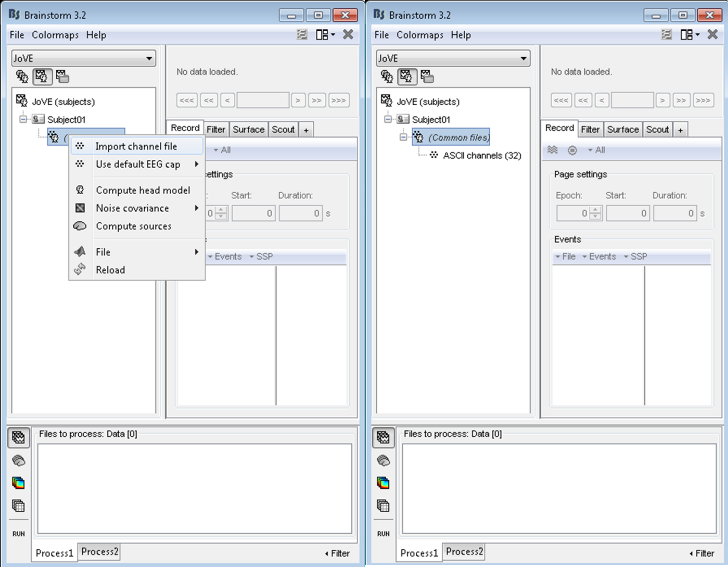728x567 pixels.
Task: Click the montage wave icon in Record toolbar
Action: (552, 150)
